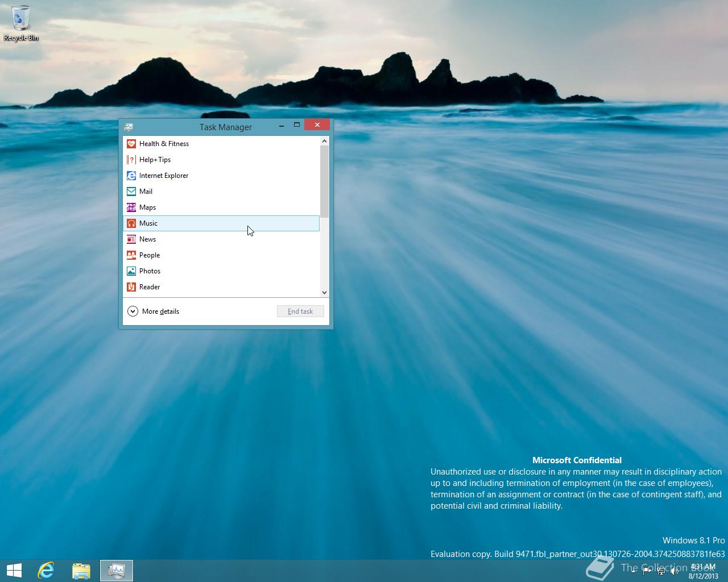This screenshot has height=582, width=728.
Task: Select the Mail envelope icon in list
Action: pos(131,192)
